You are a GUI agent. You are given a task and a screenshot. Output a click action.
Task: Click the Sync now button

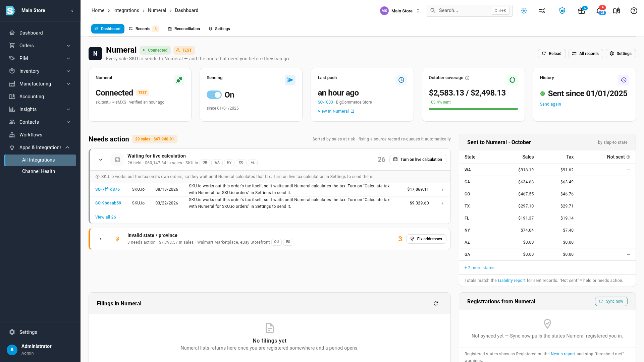[x=611, y=301]
